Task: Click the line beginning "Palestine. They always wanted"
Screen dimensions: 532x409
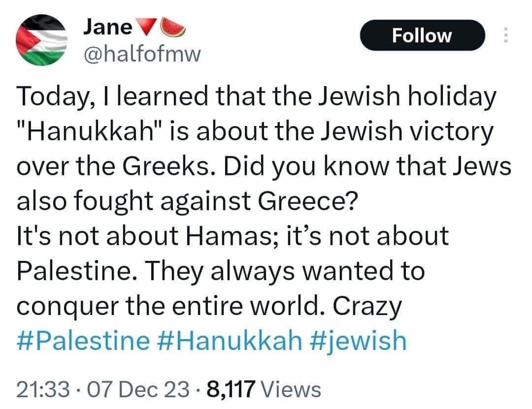Action: coord(221,271)
